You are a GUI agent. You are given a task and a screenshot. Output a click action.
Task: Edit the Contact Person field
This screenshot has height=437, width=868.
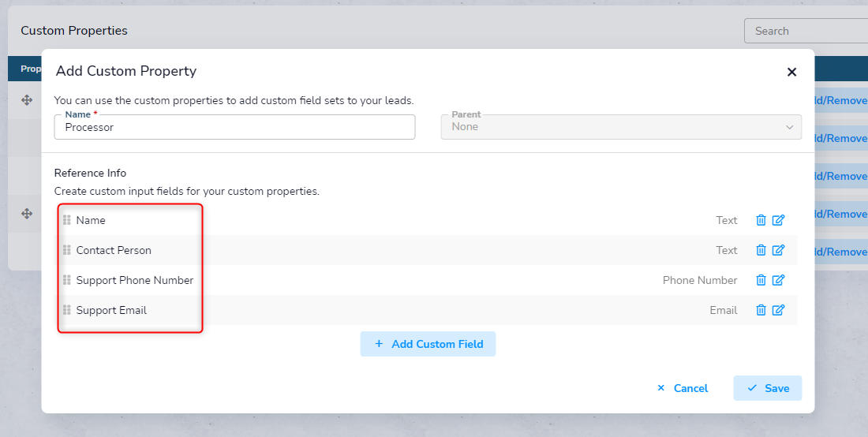[x=778, y=250]
